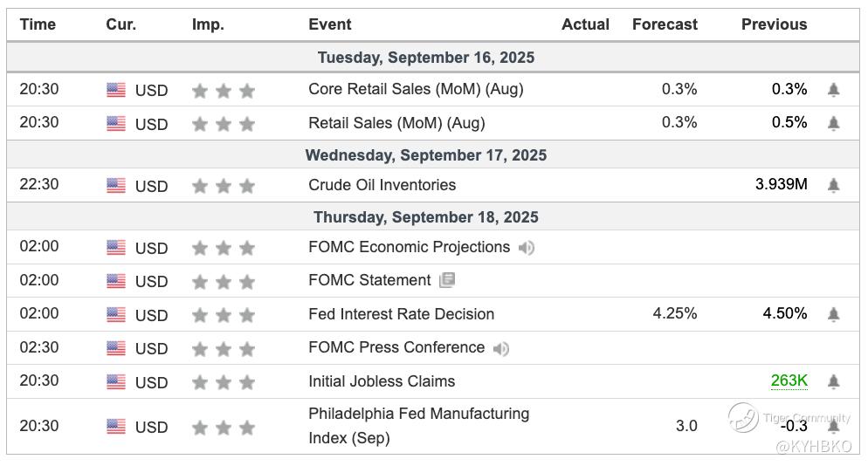Click the alert bell for Core Retail Sales

(834, 90)
